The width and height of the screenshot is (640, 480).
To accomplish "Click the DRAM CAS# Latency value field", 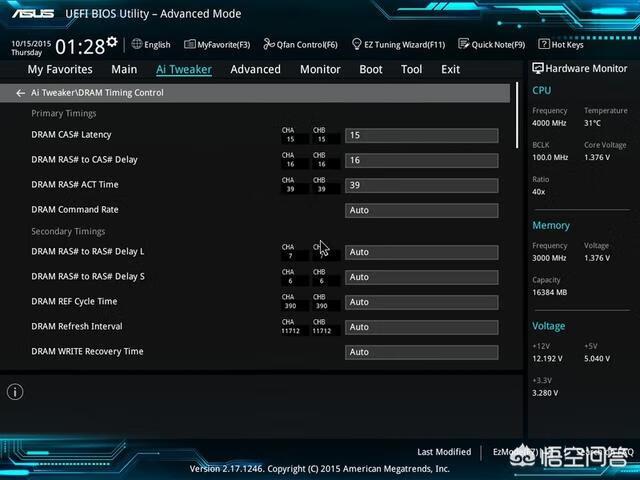I will coord(421,136).
